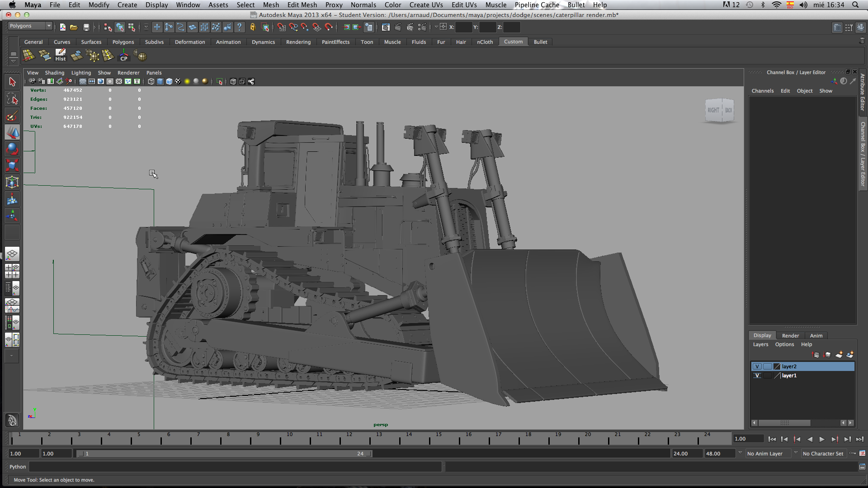Select the Lasso selection tool

coord(12,99)
